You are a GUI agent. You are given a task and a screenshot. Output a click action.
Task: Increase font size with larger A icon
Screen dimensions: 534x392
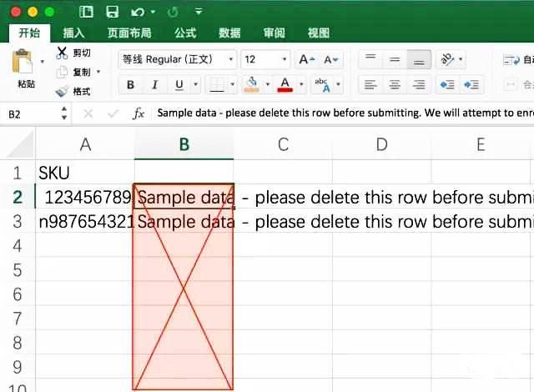click(x=306, y=59)
